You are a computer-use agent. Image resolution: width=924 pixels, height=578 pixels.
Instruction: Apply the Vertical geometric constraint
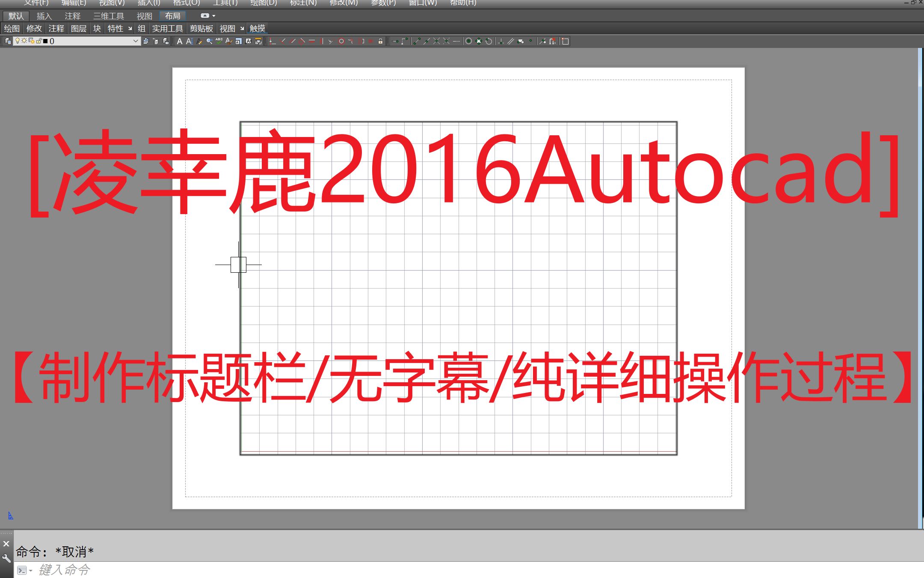point(322,41)
